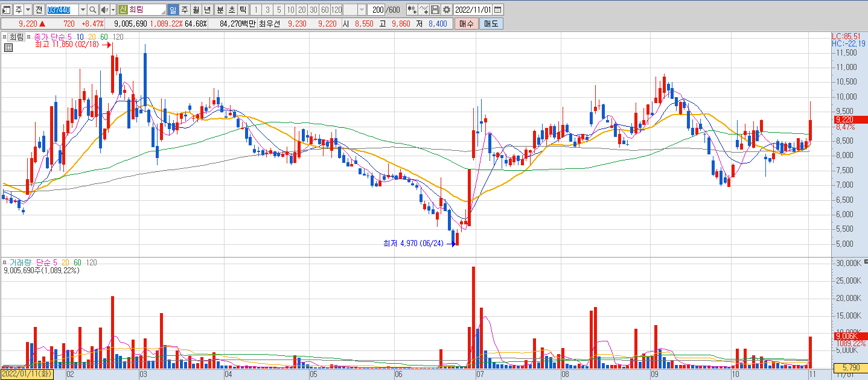Open the 주 market type dropdown arrow
Viewport: 868px width, 380px height.
[x=28, y=10]
